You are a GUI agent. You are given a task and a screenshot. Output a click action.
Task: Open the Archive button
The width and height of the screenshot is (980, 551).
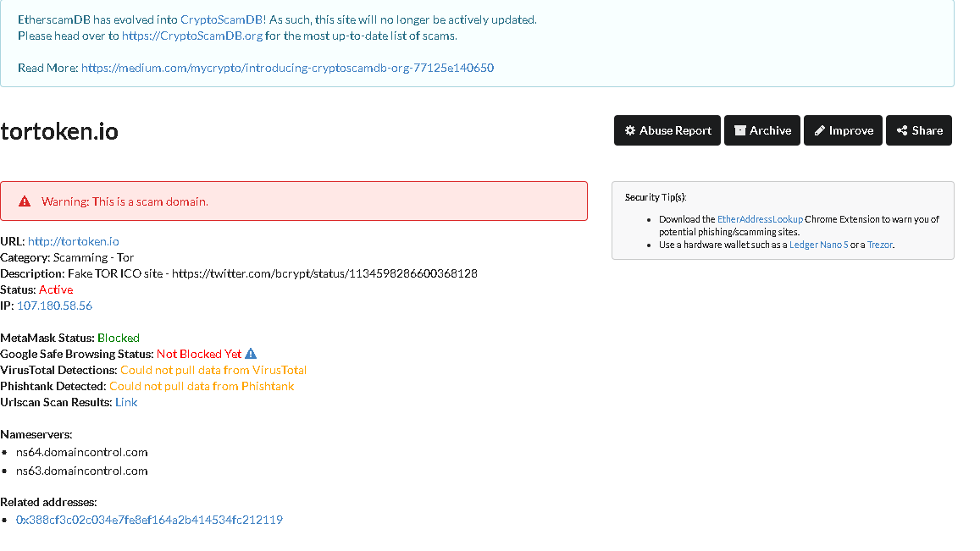tap(761, 130)
